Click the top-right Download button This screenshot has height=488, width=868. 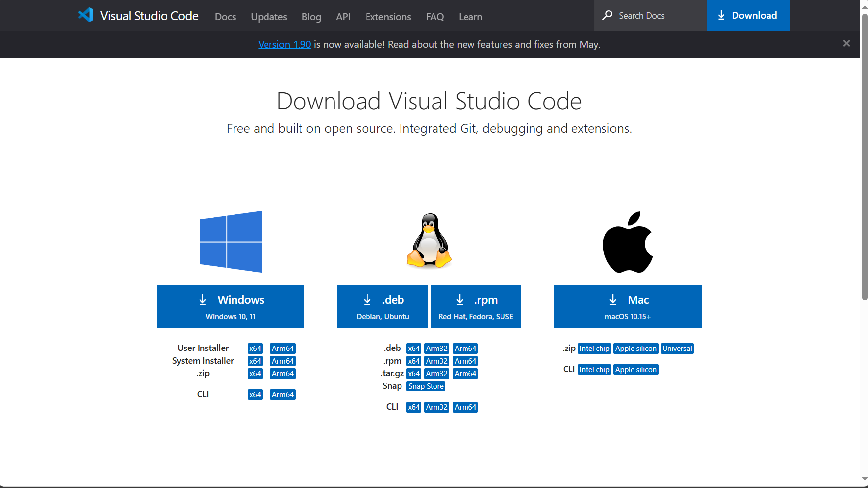point(748,15)
